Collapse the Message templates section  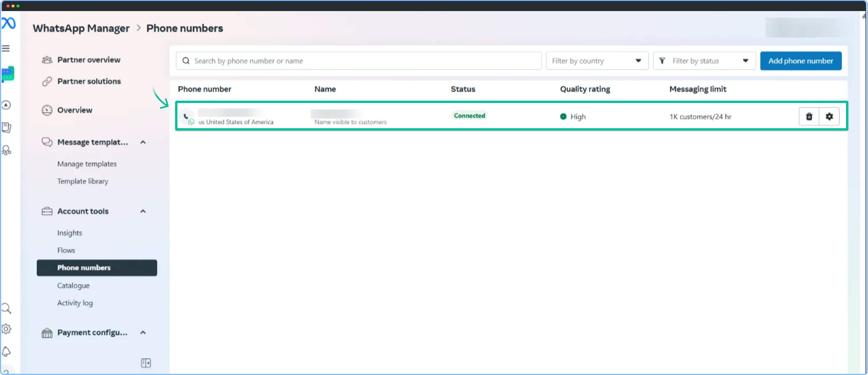tap(143, 142)
